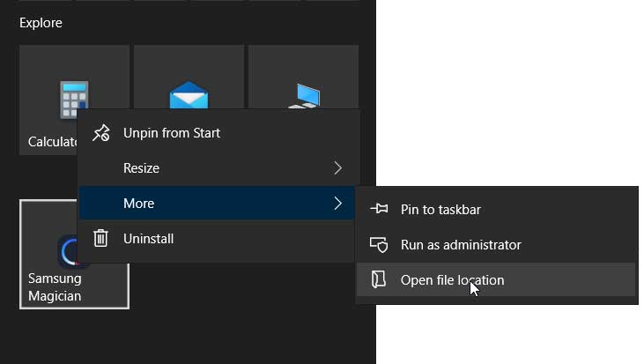Expand the Resize submenu arrow

[x=337, y=168]
